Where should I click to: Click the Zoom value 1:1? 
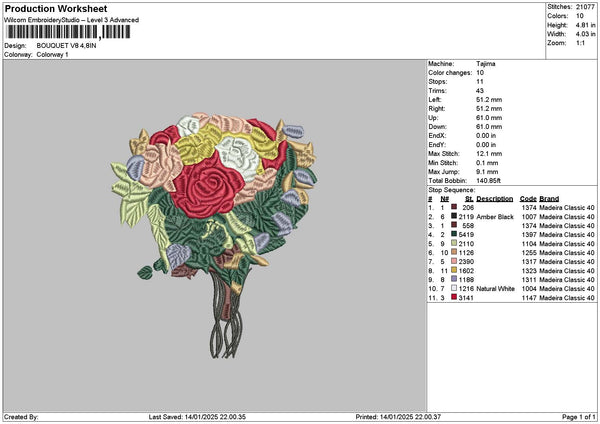click(580, 43)
